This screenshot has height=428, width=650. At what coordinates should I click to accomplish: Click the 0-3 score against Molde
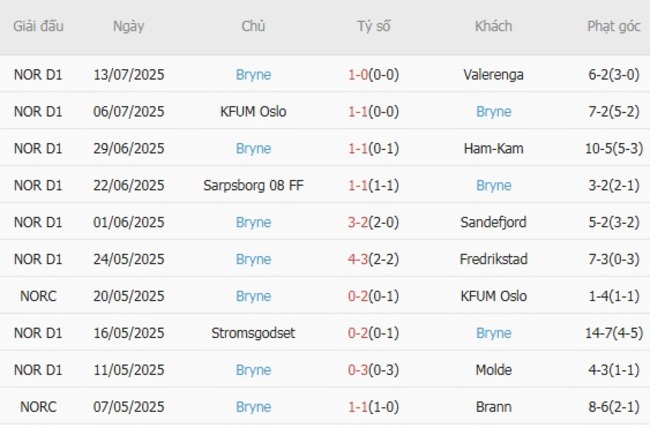point(359,370)
